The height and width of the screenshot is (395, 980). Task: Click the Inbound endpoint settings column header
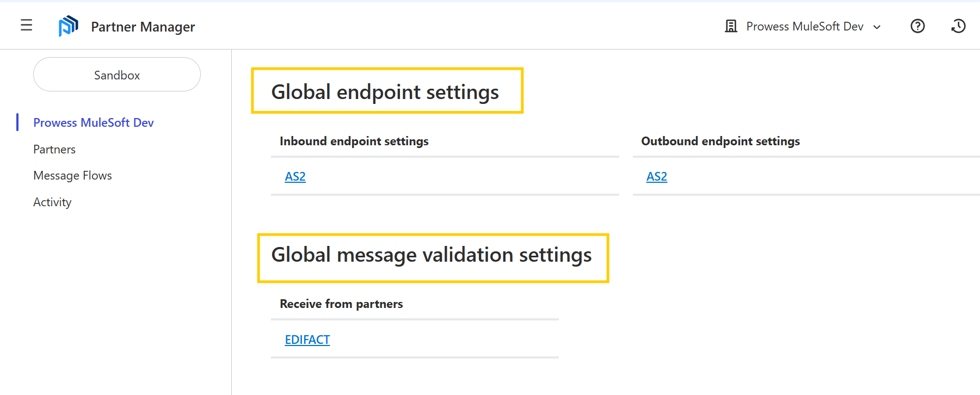click(354, 141)
